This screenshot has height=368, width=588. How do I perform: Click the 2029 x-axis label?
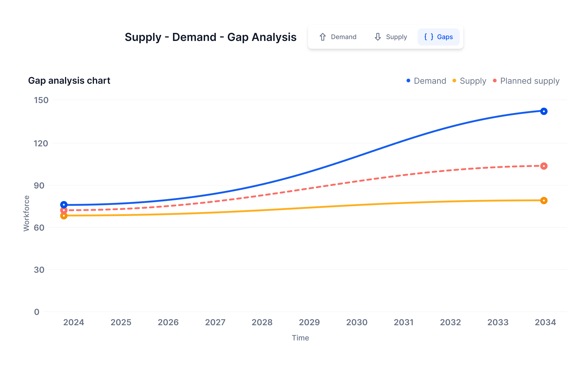(309, 322)
